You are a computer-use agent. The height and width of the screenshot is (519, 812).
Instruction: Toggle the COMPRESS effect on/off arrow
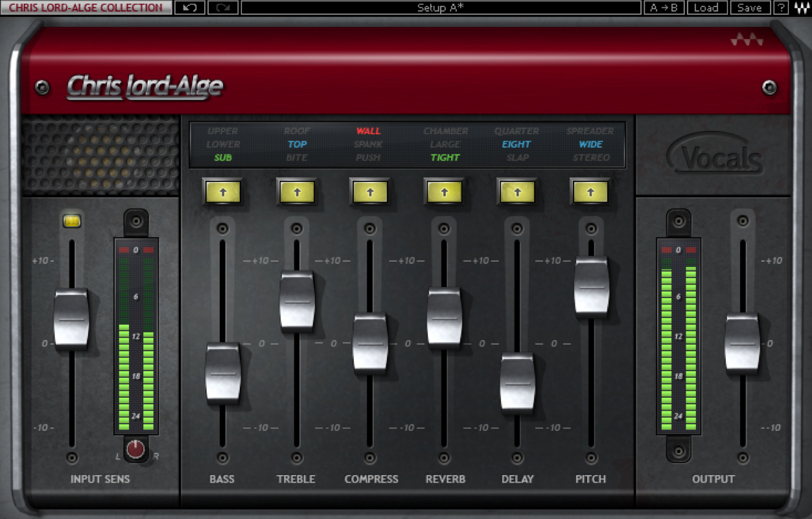click(x=370, y=191)
